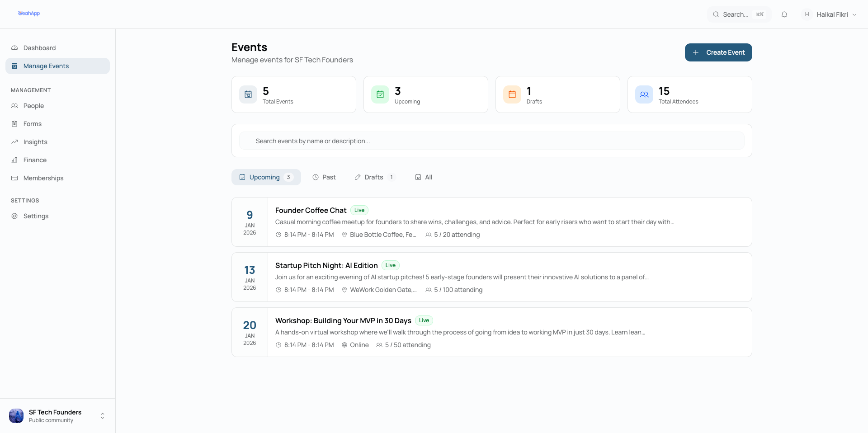The height and width of the screenshot is (433, 868).
Task: Open the Forms sidebar icon
Action: point(14,124)
